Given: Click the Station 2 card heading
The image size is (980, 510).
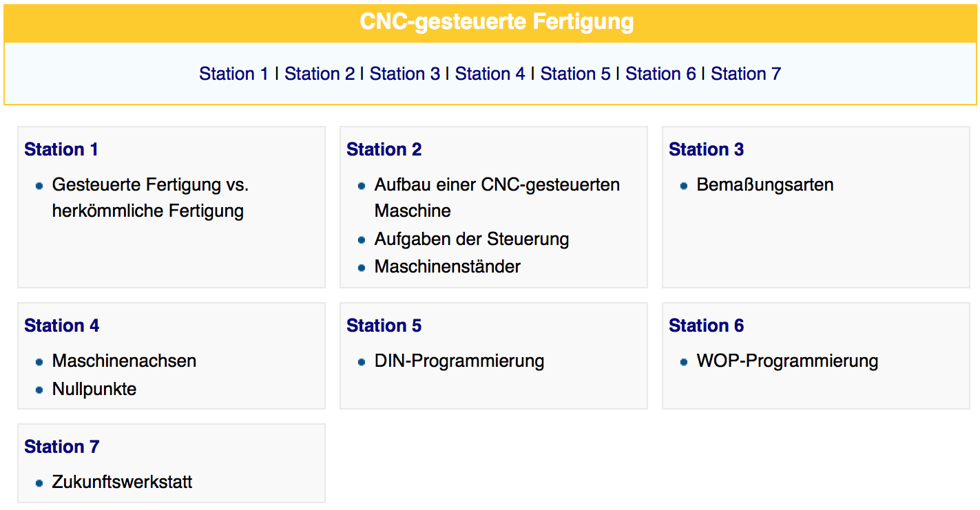Looking at the screenshot, I should click(384, 149).
